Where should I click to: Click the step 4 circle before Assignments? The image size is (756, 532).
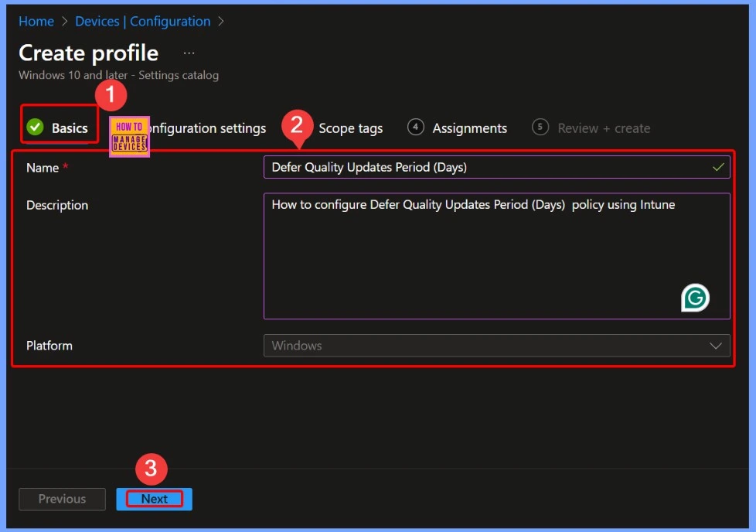(416, 128)
